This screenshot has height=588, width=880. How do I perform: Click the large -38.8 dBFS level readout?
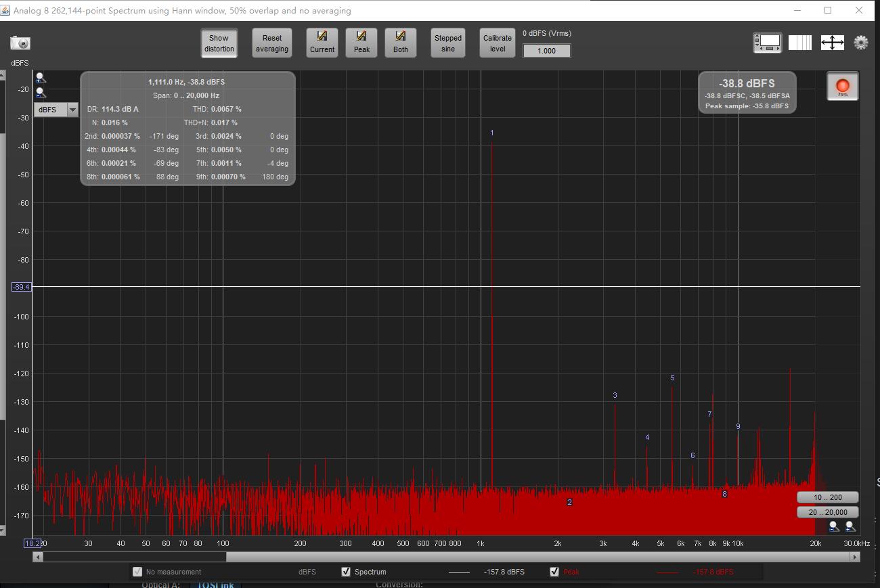747,83
